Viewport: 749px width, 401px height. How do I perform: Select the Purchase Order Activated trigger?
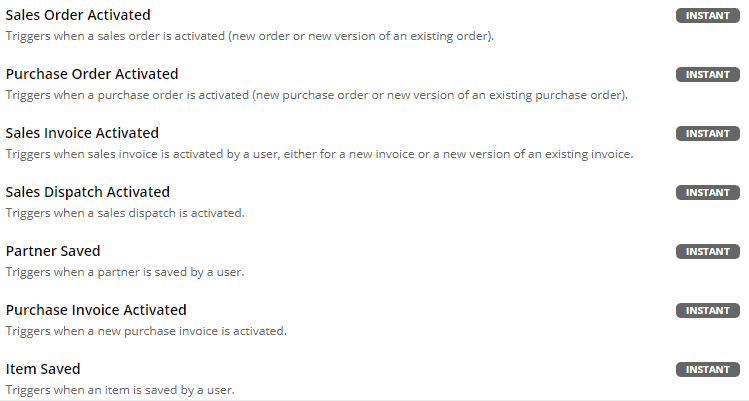[92, 74]
